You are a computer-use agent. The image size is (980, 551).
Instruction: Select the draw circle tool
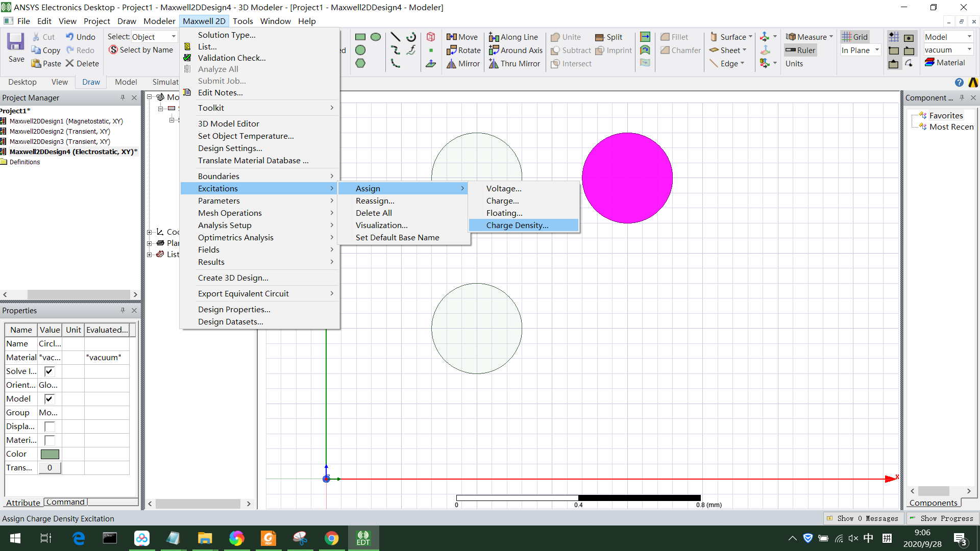360,50
